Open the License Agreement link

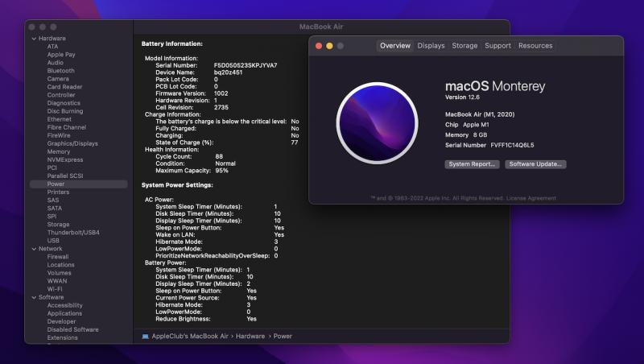[529, 197]
